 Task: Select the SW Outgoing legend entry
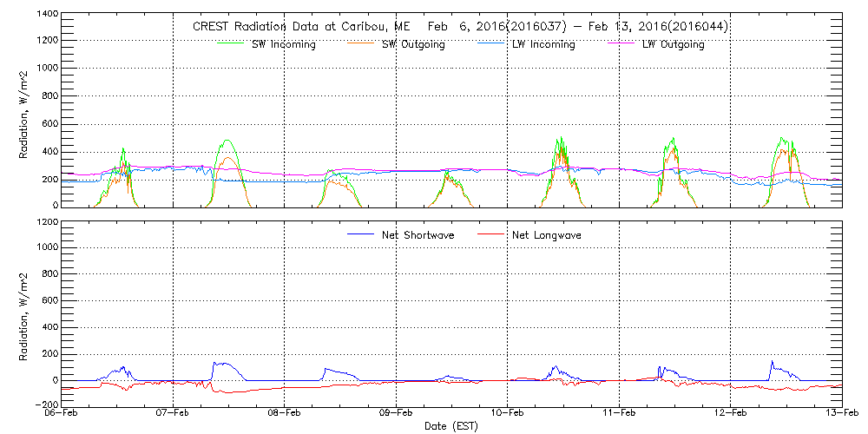tap(413, 45)
